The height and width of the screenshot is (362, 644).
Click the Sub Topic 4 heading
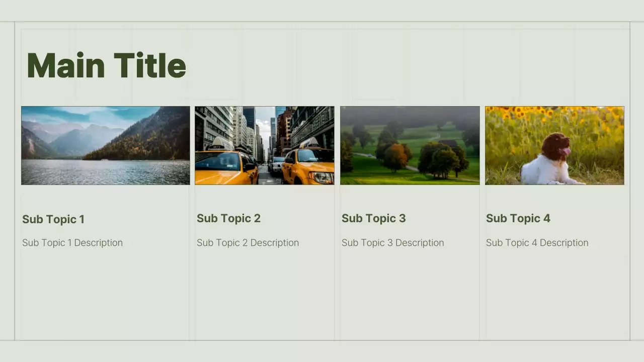(518, 218)
